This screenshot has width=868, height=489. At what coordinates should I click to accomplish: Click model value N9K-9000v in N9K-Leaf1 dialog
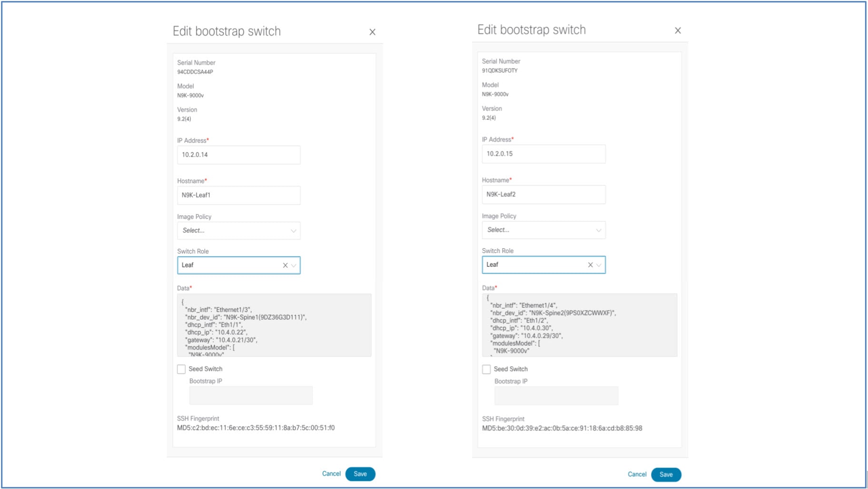(190, 96)
